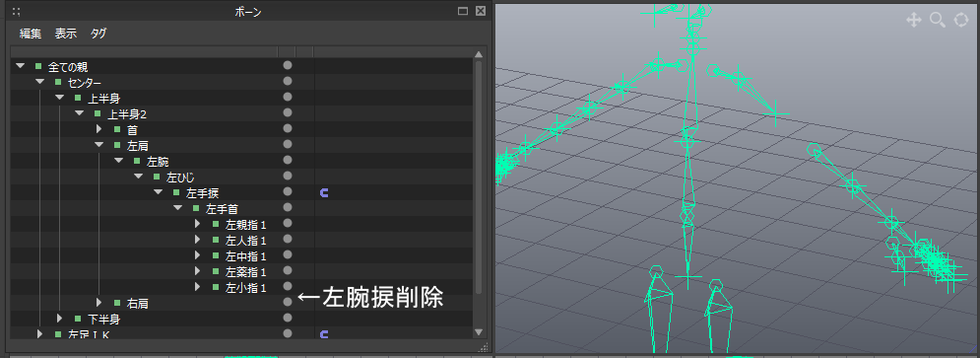This screenshot has height=358, width=980.
Task: Expand the 首 bone node
Action: click(x=98, y=129)
